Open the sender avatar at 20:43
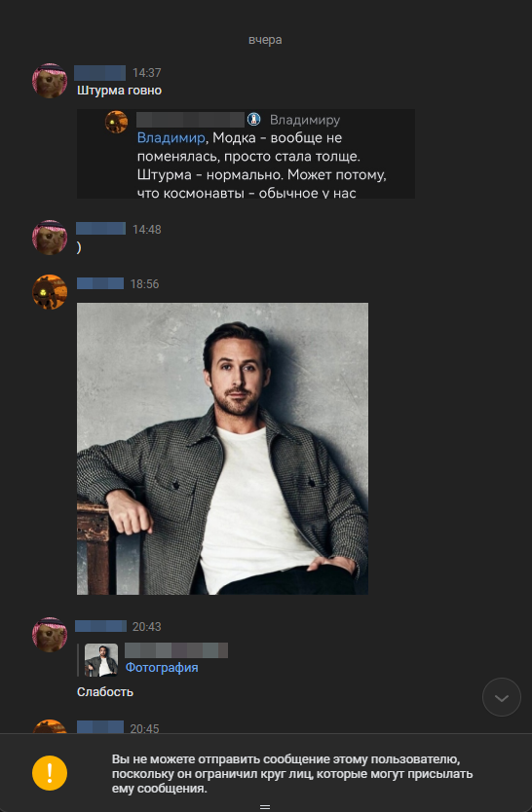This screenshot has height=812, width=532. tap(50, 635)
